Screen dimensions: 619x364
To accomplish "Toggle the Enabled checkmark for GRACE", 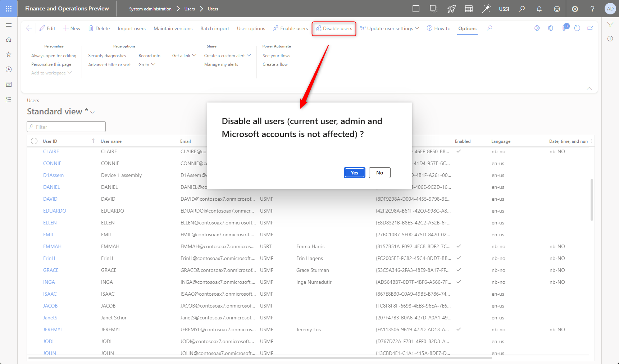I will pyautogui.click(x=459, y=270).
